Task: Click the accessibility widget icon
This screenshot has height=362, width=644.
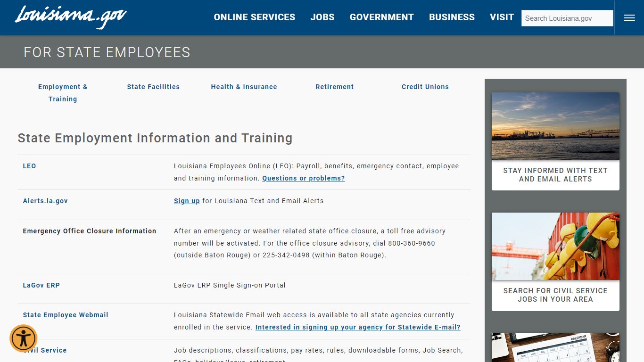Action: (23, 338)
